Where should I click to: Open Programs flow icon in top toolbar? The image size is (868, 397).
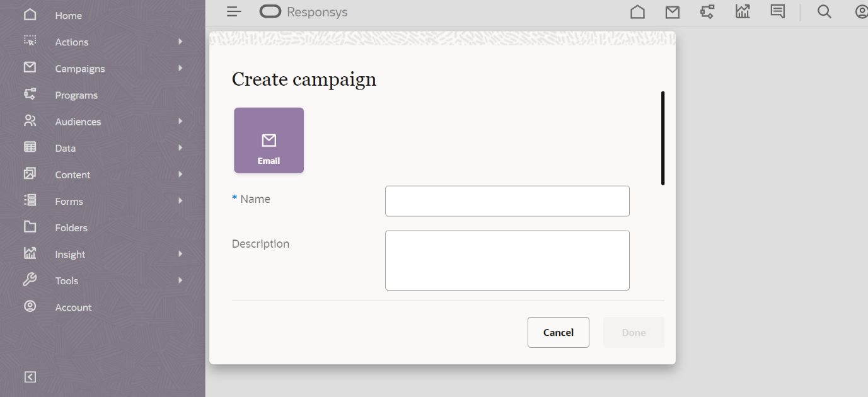tap(707, 12)
